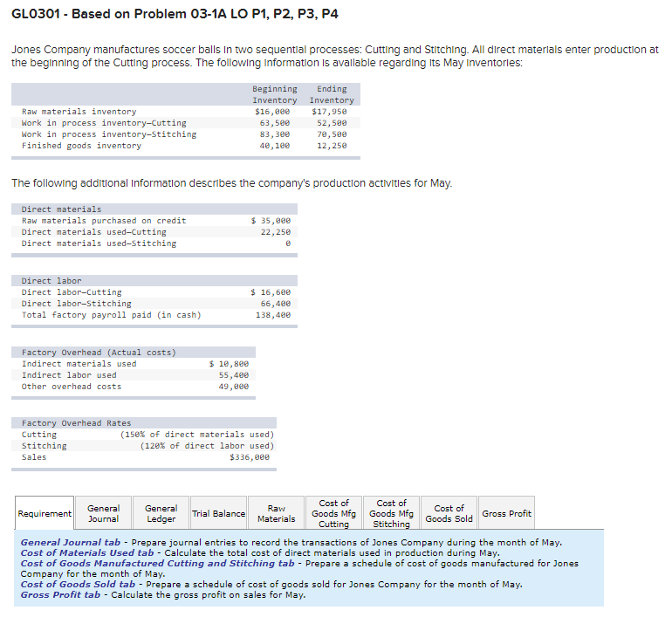
Task: Click the $336,000 sales value
Action: pos(250,457)
